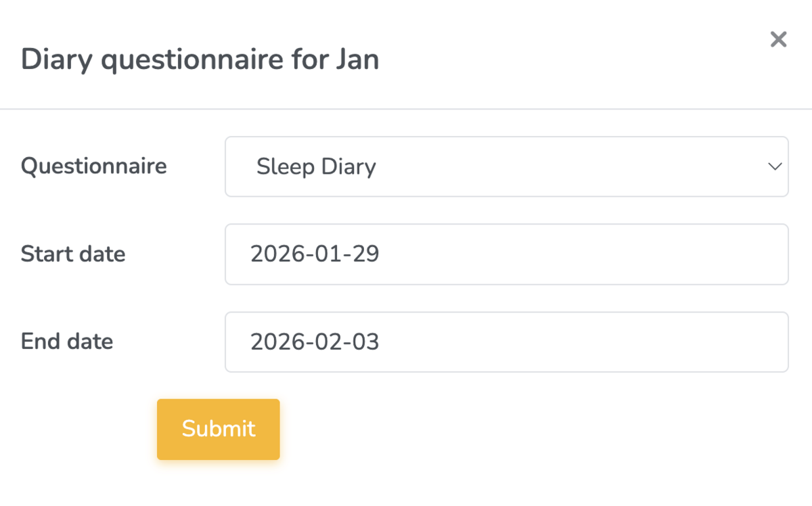
Task: Click the Sleep Diary value in the dropdown
Action: 316,166
